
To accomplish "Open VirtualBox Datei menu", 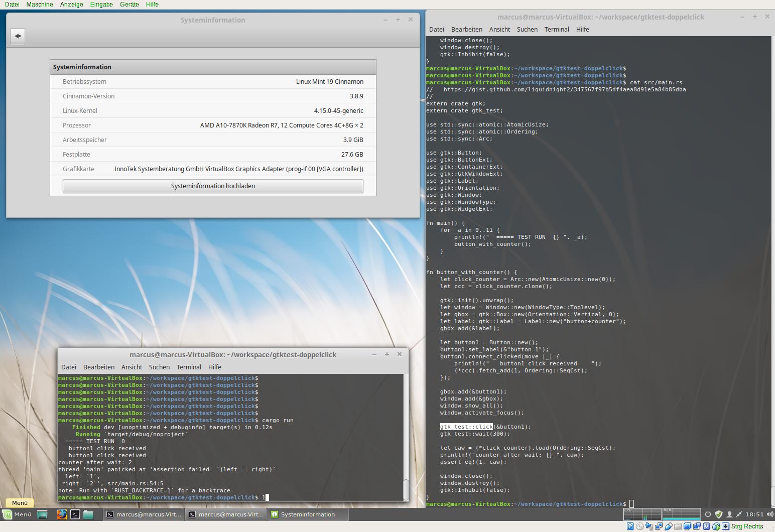I will [x=12, y=4].
